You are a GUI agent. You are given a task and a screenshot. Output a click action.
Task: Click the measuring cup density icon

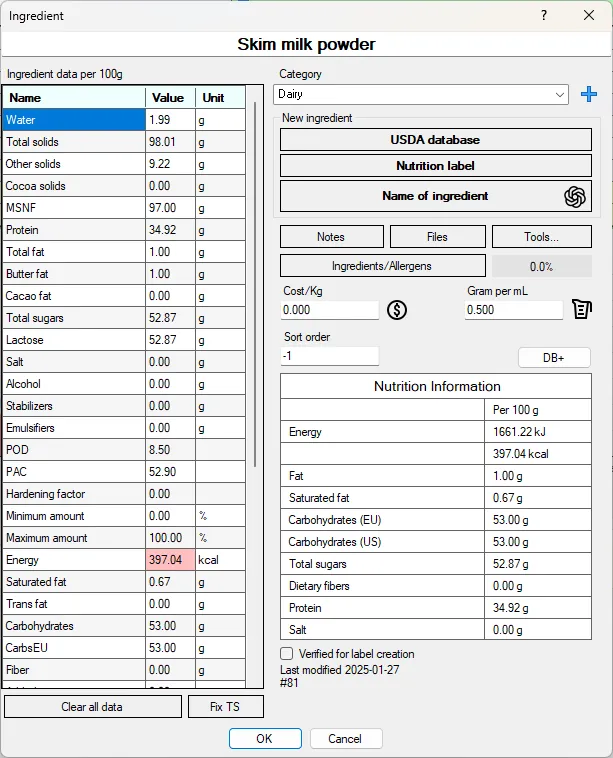point(582,309)
